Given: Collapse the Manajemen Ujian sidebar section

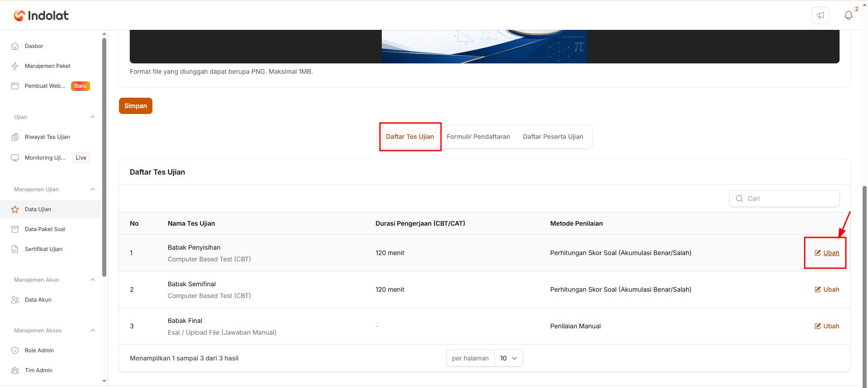Looking at the screenshot, I should click(93, 189).
